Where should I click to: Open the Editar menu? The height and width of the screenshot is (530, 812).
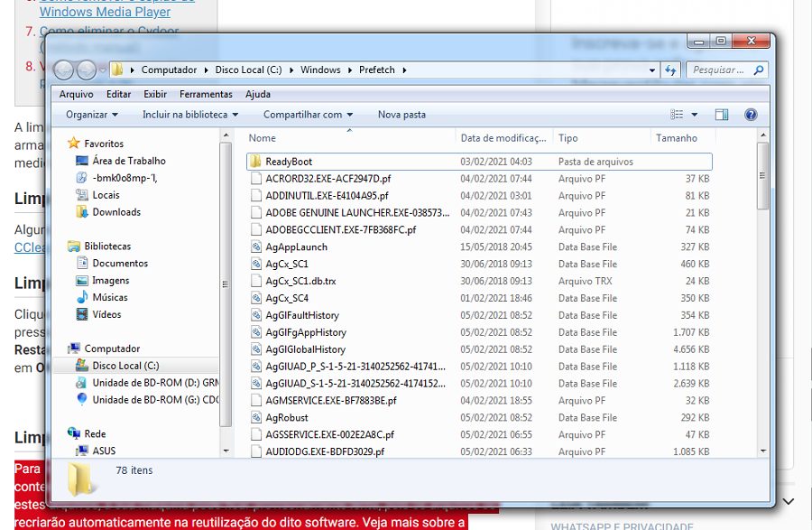pyautogui.click(x=118, y=94)
